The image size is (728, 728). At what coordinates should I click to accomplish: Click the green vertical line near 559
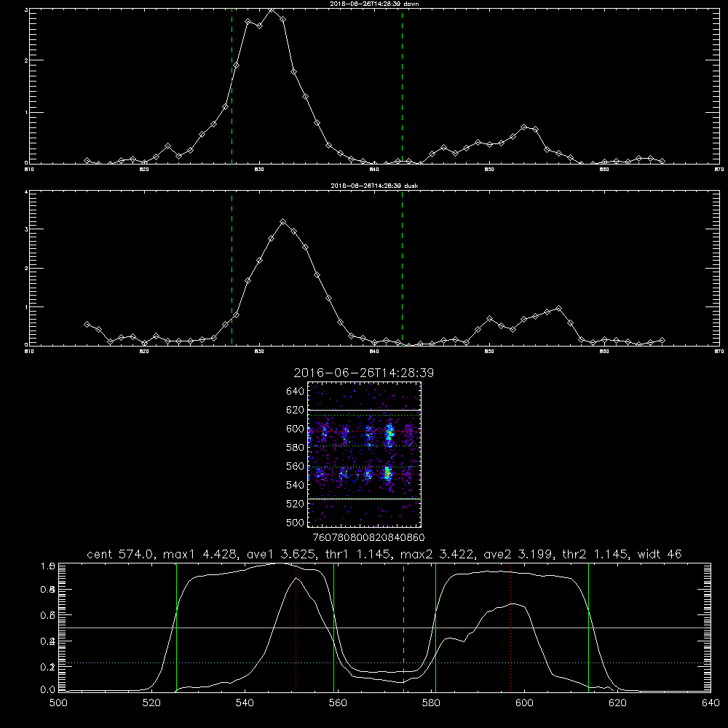coord(334,628)
